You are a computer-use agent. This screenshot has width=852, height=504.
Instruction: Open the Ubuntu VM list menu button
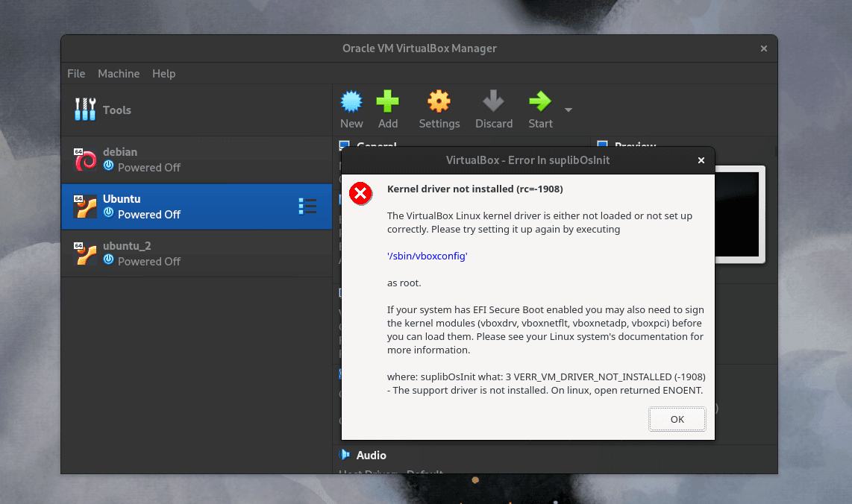307,207
